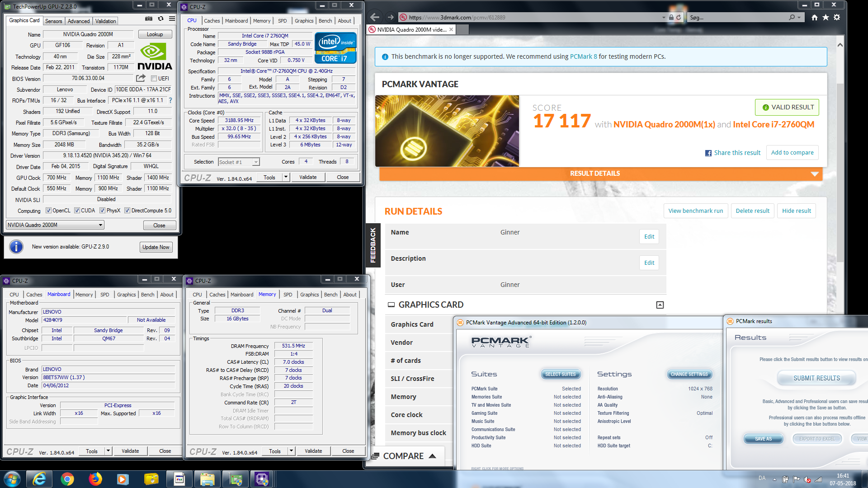Viewport: 868px width, 488px height.
Task: Open Caches tab in top CPU-Z window
Action: (212, 21)
